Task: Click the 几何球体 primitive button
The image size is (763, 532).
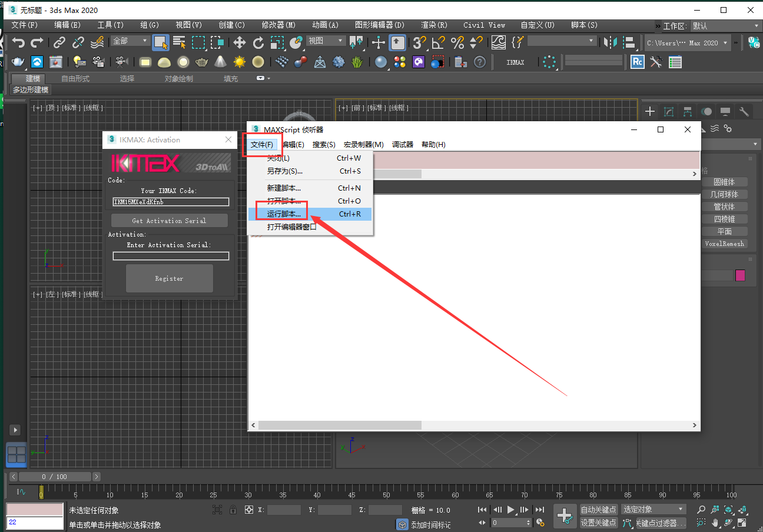Action: click(724, 194)
